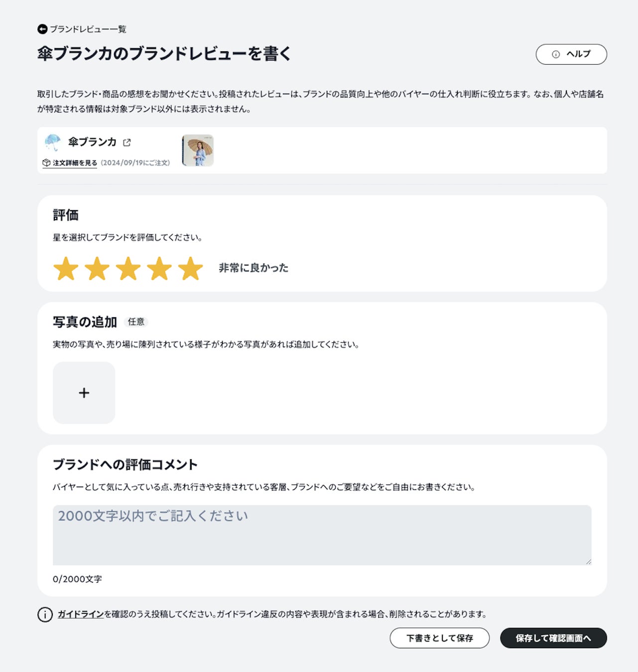Select the second rating star

click(x=97, y=269)
